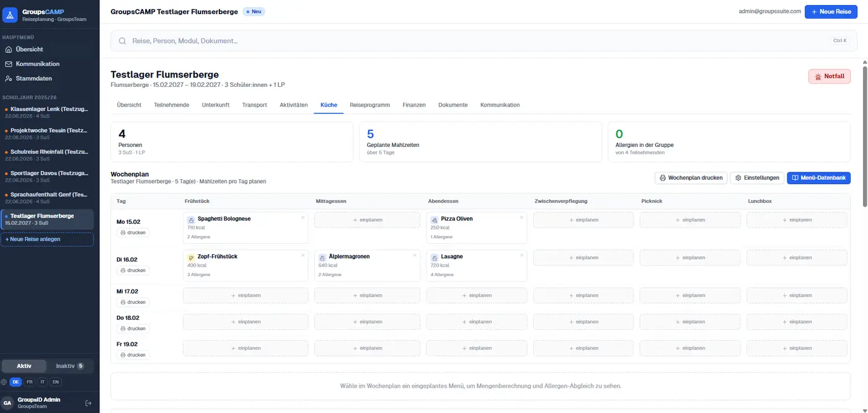Print the plan for Mo 15.02
Screen dimensions: 868x413
(133, 233)
